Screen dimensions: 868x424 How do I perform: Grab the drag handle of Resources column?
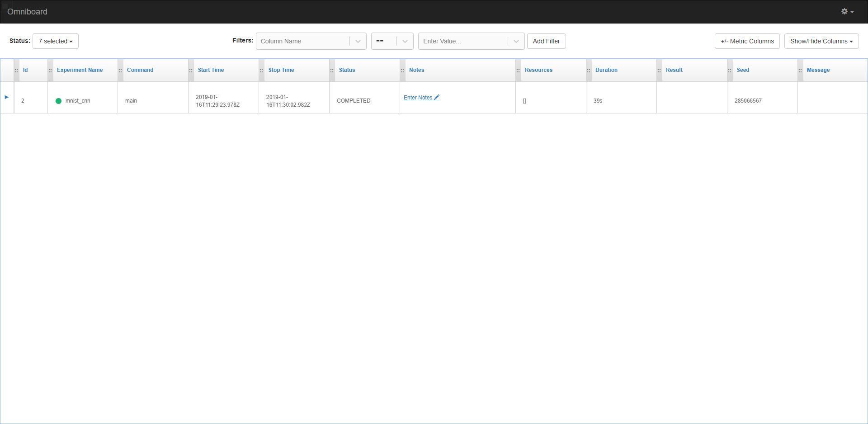click(518, 71)
